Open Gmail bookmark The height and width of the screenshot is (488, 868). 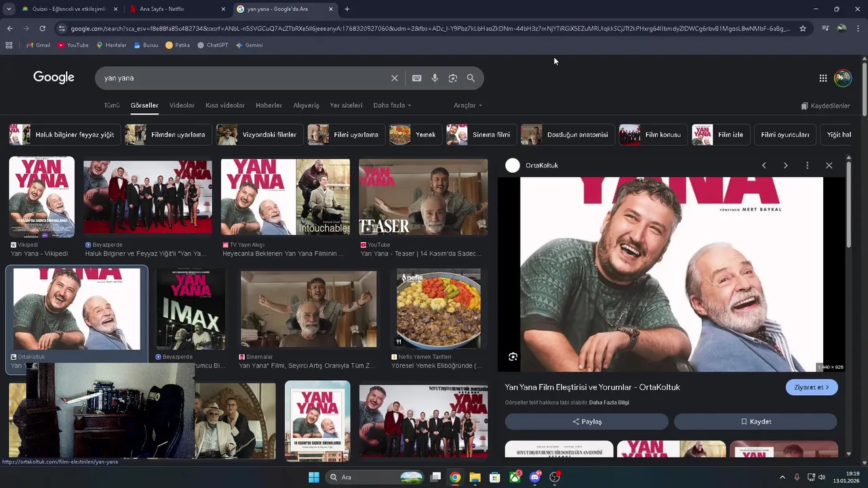[38, 45]
